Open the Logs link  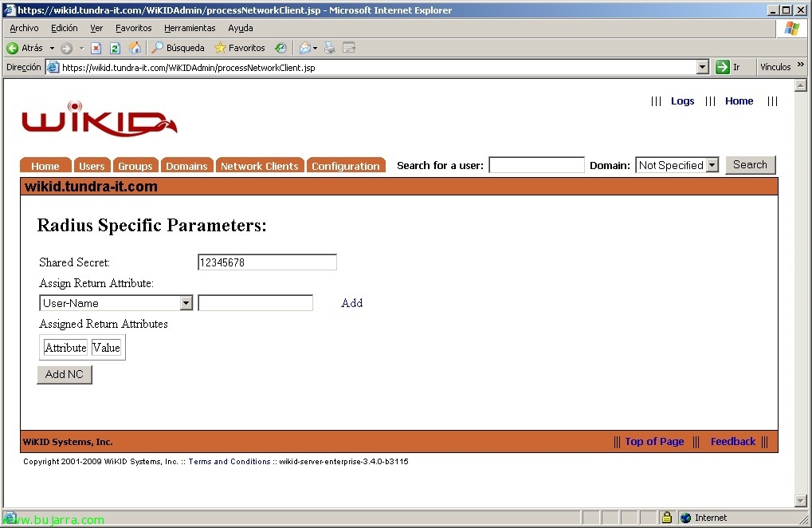683,101
